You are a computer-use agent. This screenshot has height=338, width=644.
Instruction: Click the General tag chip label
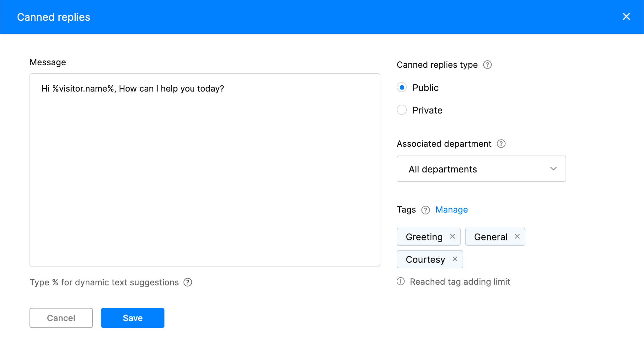click(491, 237)
